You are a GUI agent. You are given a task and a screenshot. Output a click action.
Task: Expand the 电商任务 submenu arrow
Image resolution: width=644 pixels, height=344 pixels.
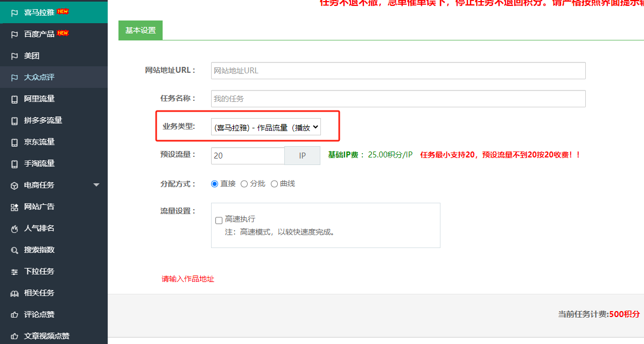click(x=96, y=185)
